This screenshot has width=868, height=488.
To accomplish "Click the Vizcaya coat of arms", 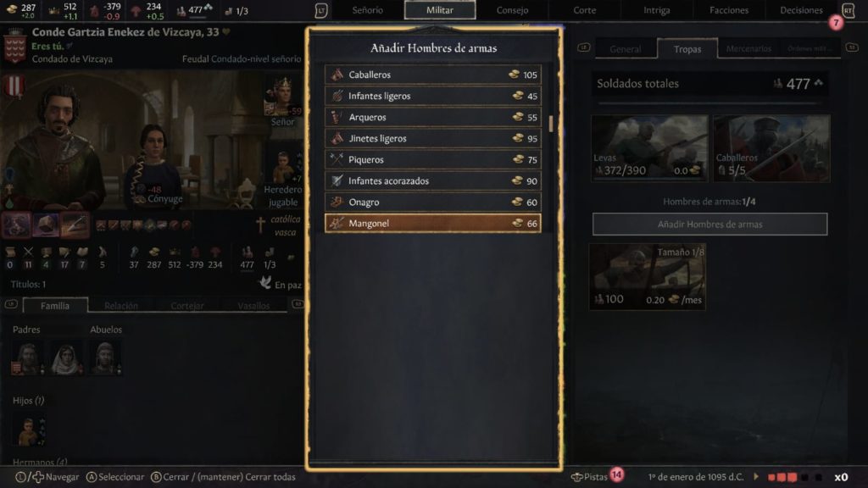I will pyautogui.click(x=15, y=47).
